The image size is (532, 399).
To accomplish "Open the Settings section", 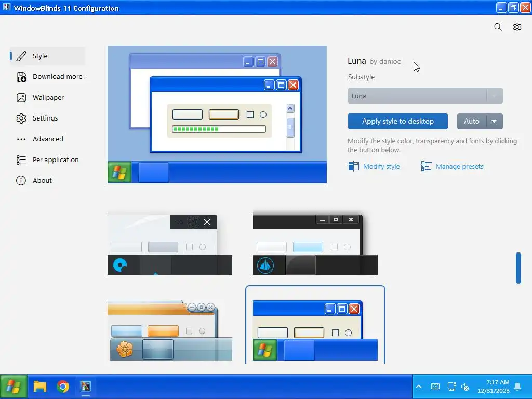I will [x=48, y=118].
